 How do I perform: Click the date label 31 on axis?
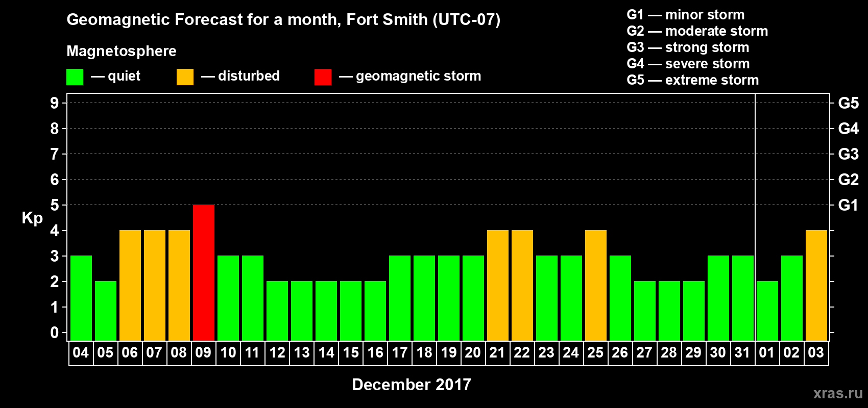tap(742, 352)
